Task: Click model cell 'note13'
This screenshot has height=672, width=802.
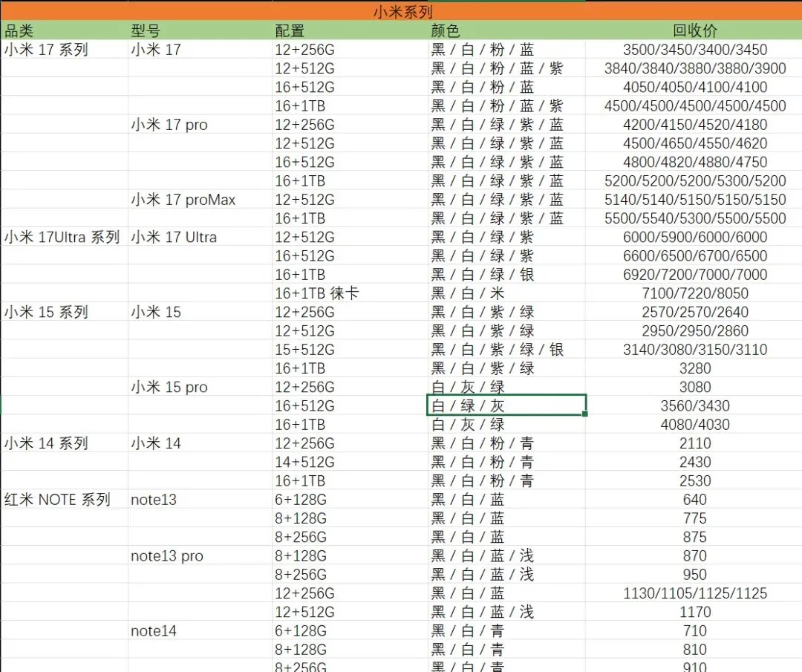Action: pyautogui.click(x=200, y=500)
